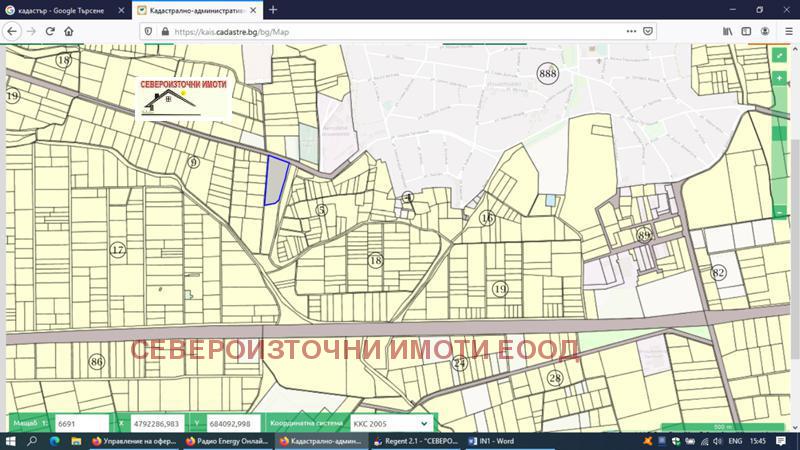
Task: Click the browser back arrow
Action: tap(12, 31)
